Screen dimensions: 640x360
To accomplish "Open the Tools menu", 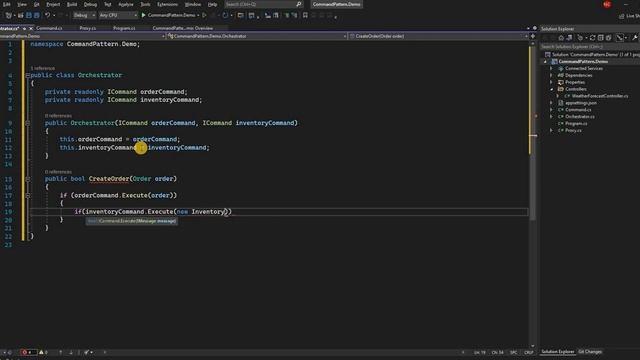I will 145,4.
